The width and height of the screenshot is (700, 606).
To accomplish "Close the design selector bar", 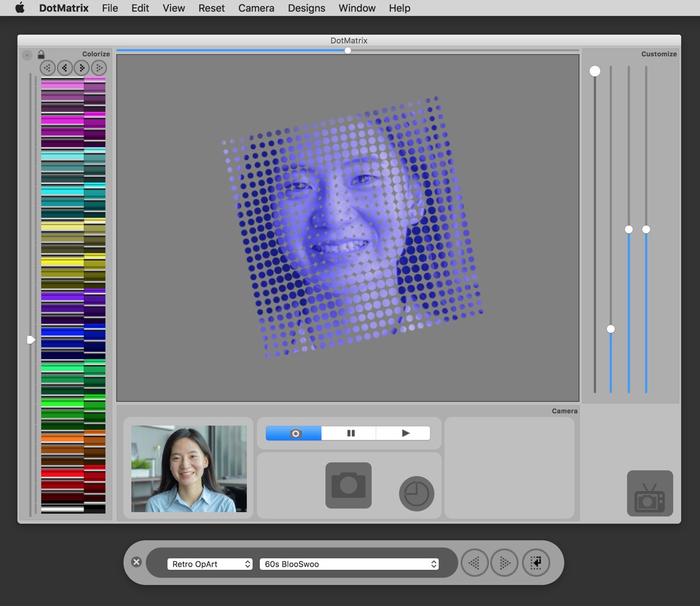I will coord(137,562).
